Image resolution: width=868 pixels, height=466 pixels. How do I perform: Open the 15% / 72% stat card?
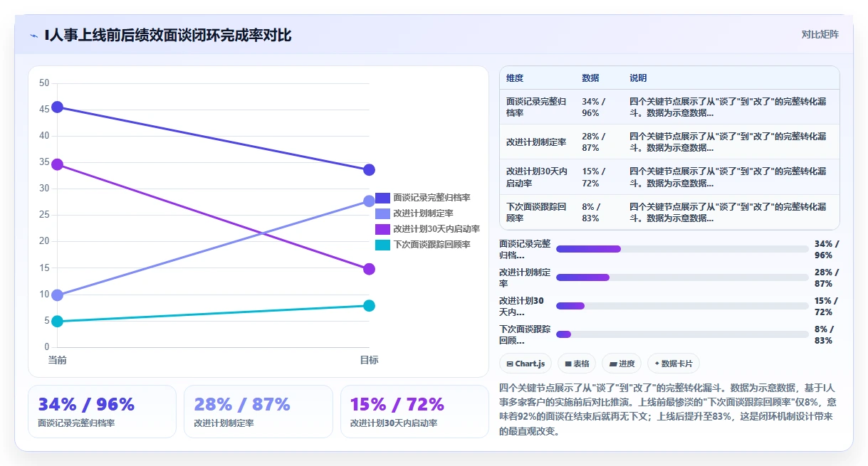point(414,411)
